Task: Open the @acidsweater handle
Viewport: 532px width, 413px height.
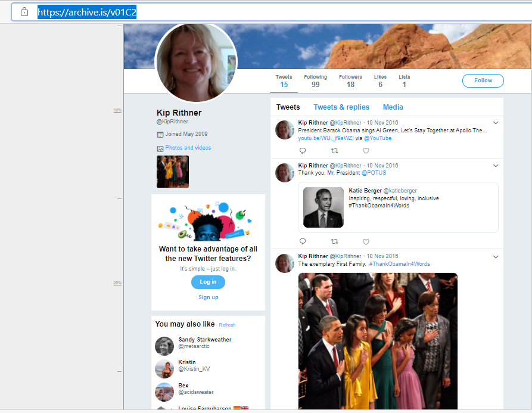Action: coord(196,392)
